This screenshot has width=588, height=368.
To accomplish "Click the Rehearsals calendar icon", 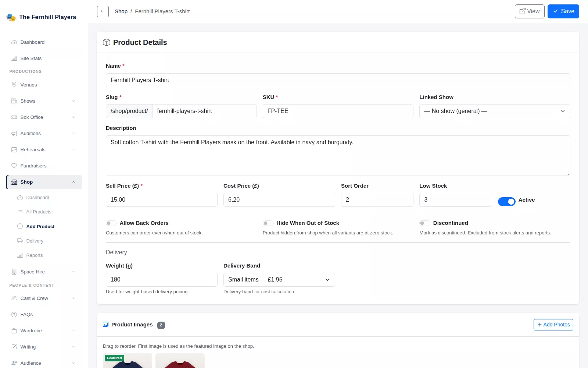I will (14, 150).
